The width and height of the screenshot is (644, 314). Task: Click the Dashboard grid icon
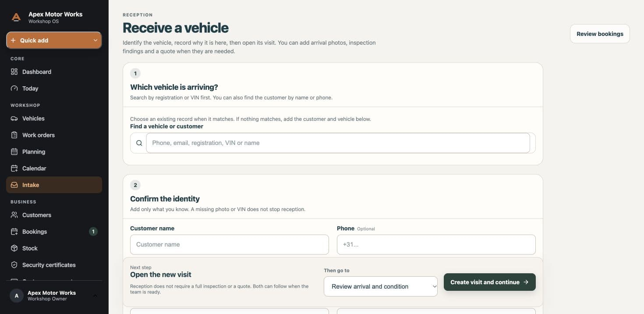(14, 72)
